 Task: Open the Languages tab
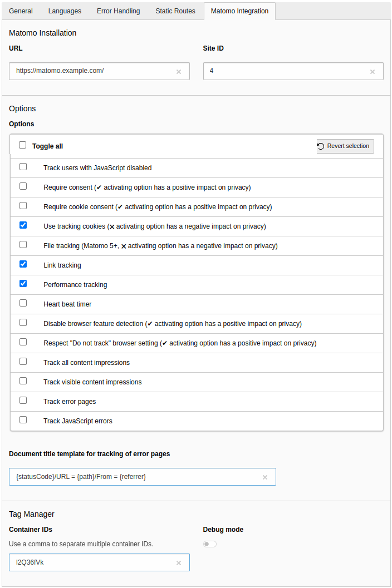65,11
